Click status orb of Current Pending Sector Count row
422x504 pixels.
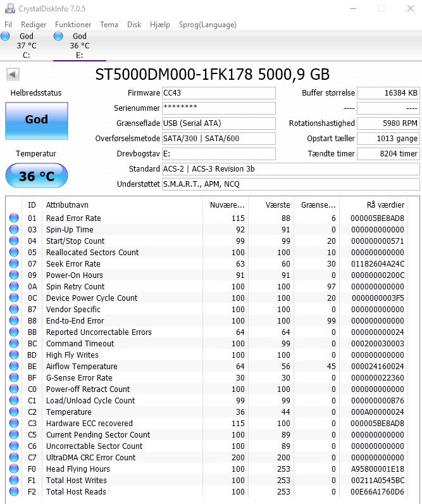[14, 434]
